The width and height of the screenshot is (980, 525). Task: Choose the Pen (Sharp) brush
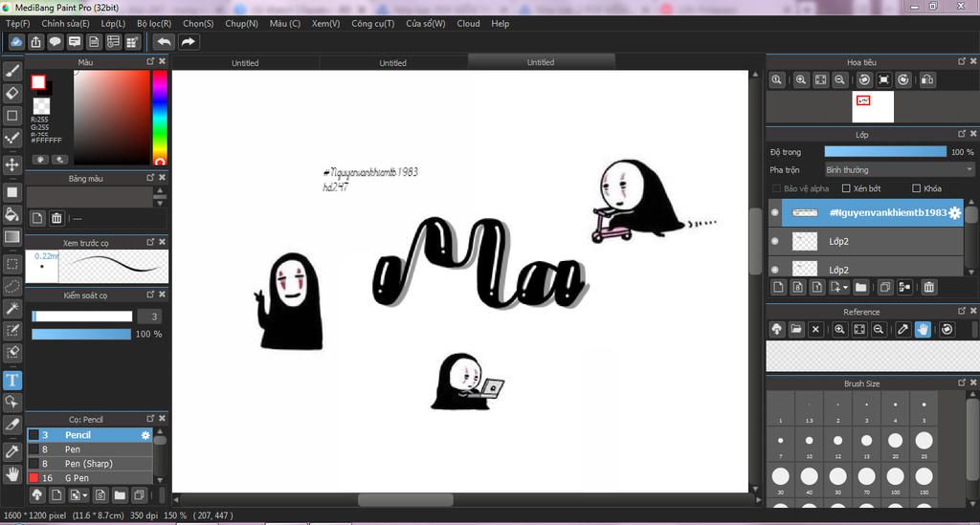[x=89, y=464]
